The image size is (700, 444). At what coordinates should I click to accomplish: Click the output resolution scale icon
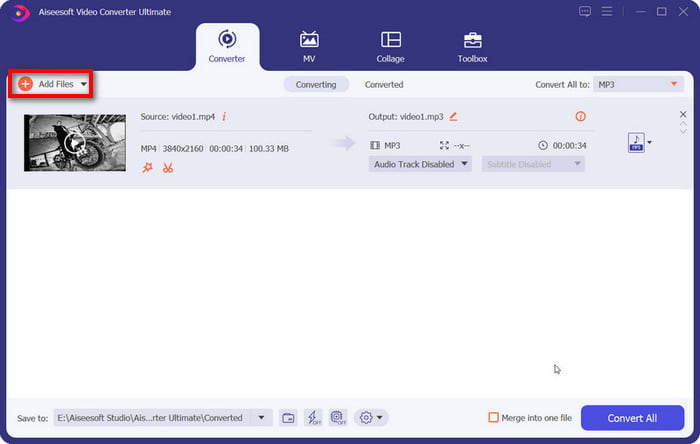point(444,145)
